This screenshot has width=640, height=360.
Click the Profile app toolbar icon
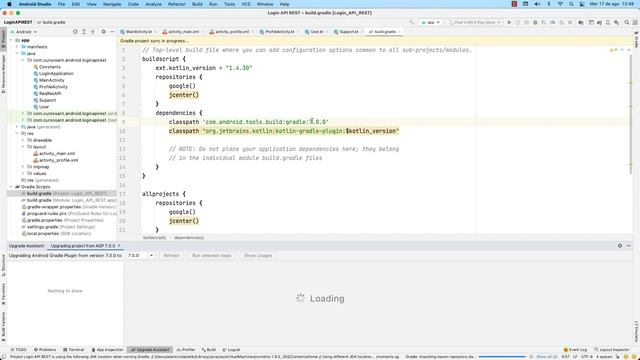(x=553, y=22)
